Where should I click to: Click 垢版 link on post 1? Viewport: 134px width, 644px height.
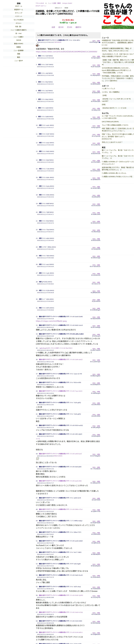pos(94,41)
